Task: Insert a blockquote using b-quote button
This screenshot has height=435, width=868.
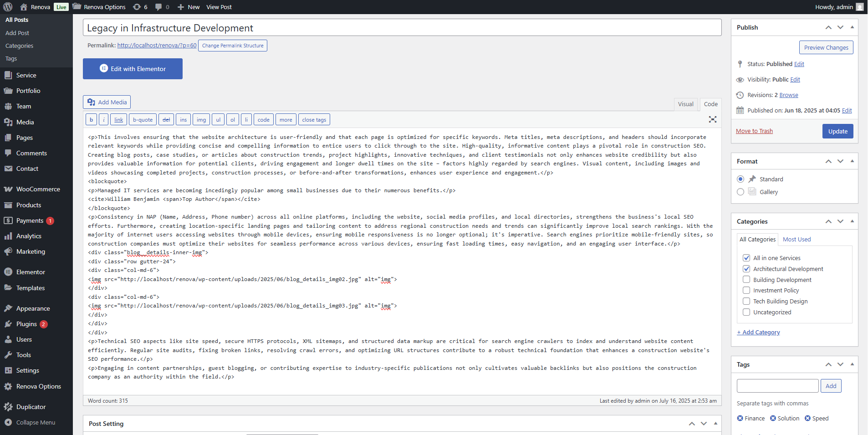Action: click(143, 120)
